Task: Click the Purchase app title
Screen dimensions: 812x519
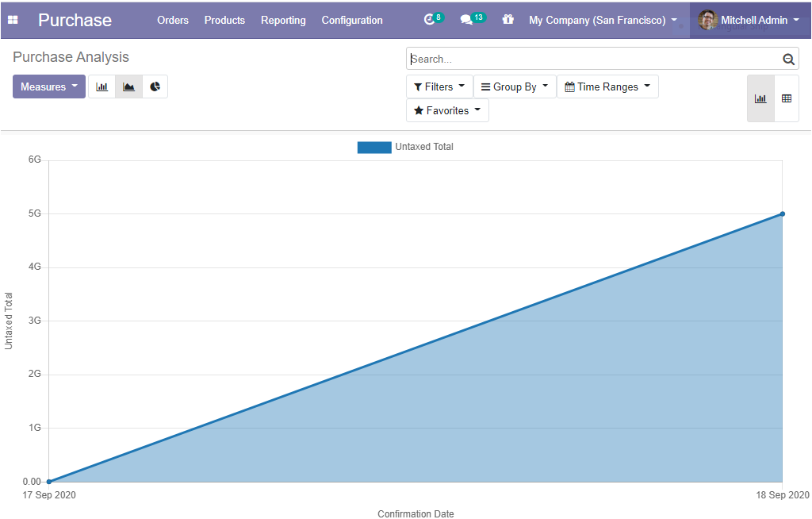Action: [x=75, y=20]
